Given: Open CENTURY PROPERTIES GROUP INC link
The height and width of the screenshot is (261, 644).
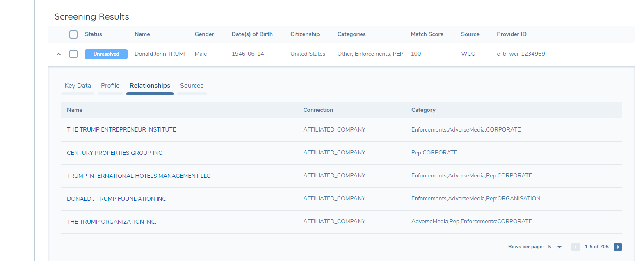Looking at the screenshot, I should [114, 153].
